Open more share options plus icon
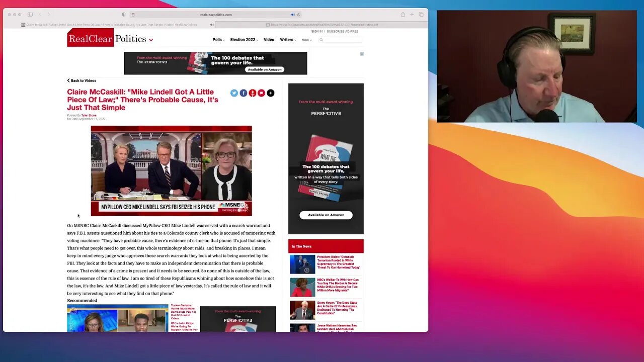The width and height of the screenshot is (644, 362). [271, 93]
